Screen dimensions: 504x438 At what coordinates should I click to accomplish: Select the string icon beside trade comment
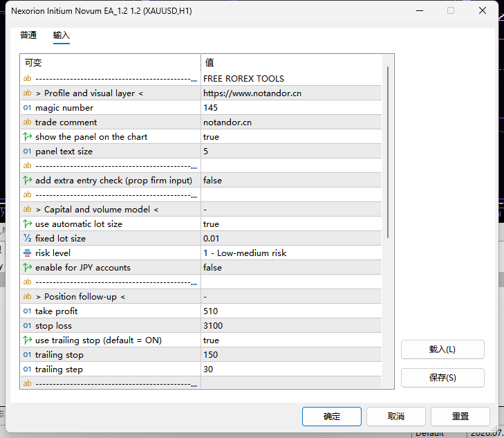pos(28,122)
